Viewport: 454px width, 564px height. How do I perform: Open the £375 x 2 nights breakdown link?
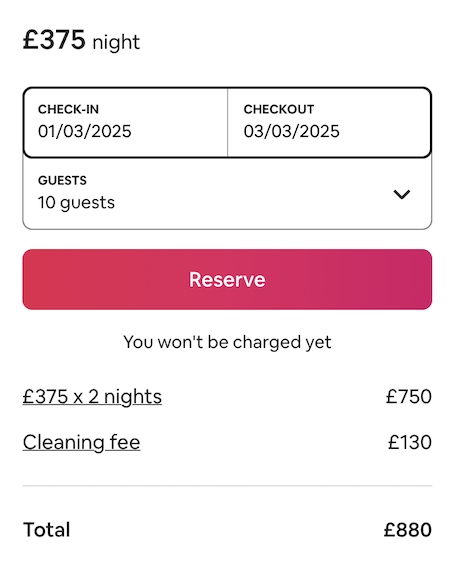click(92, 397)
